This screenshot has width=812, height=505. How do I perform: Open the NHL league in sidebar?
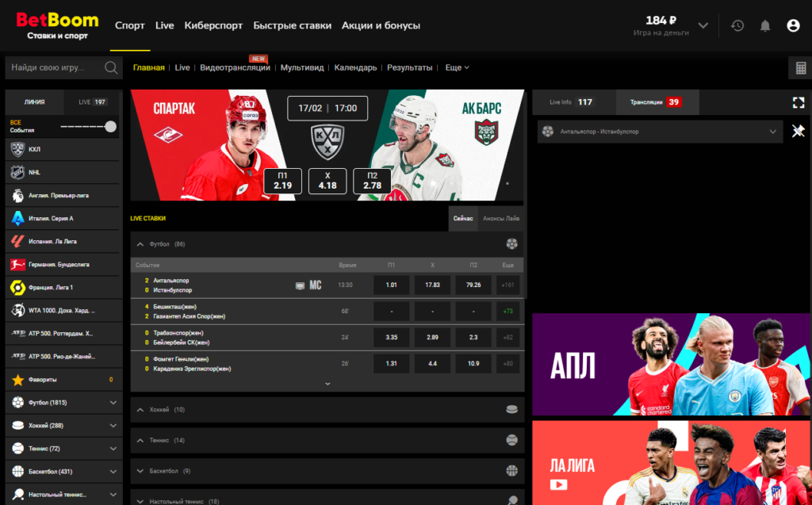[62, 173]
